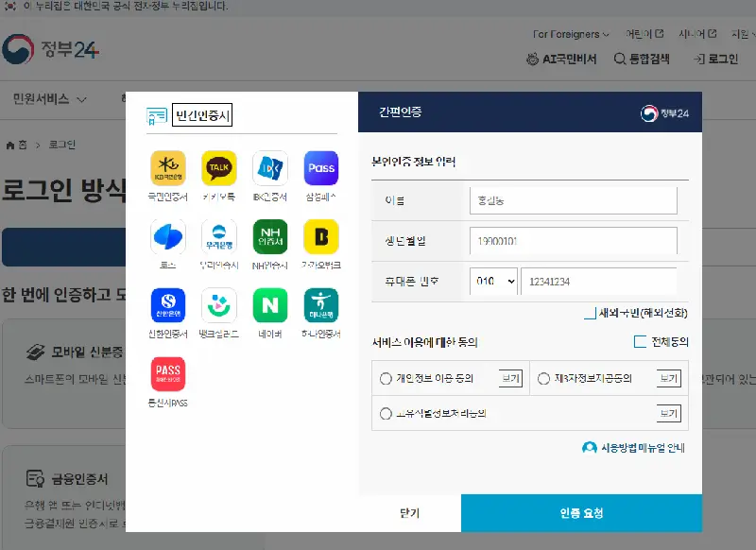This screenshot has width=756, height=550.
Task: Click 정부24 logo in the dialog header
Action: (x=664, y=113)
